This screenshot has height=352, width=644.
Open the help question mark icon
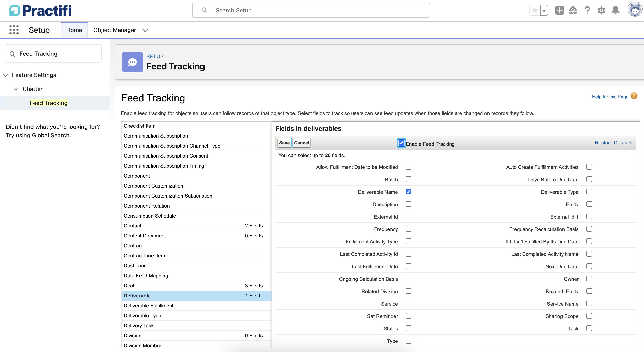tap(587, 10)
